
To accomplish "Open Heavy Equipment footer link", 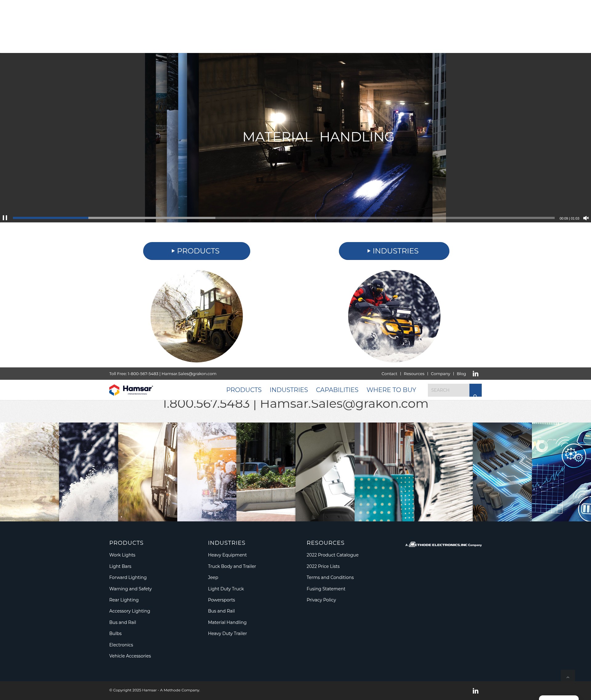I will 227,555.
